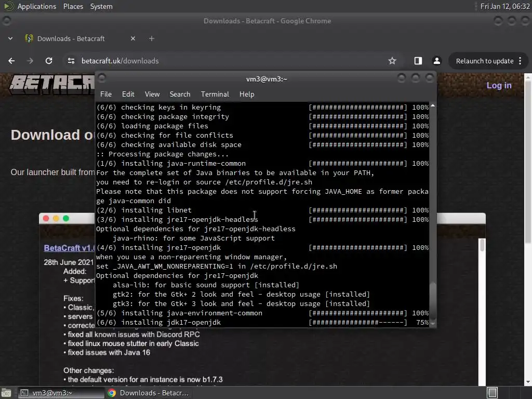Close the vm3@vm3 terminal window
Viewport: 532px width, 399px height.
(x=429, y=78)
